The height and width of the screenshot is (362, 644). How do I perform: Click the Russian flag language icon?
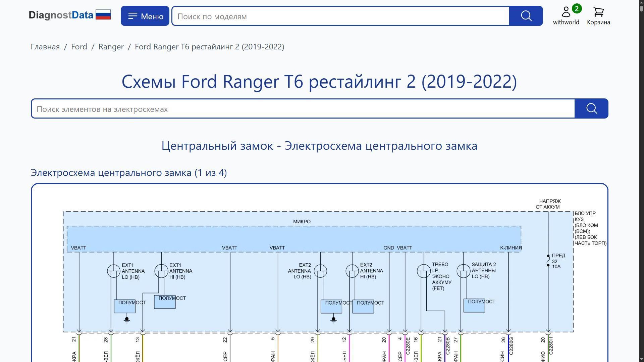(x=103, y=15)
